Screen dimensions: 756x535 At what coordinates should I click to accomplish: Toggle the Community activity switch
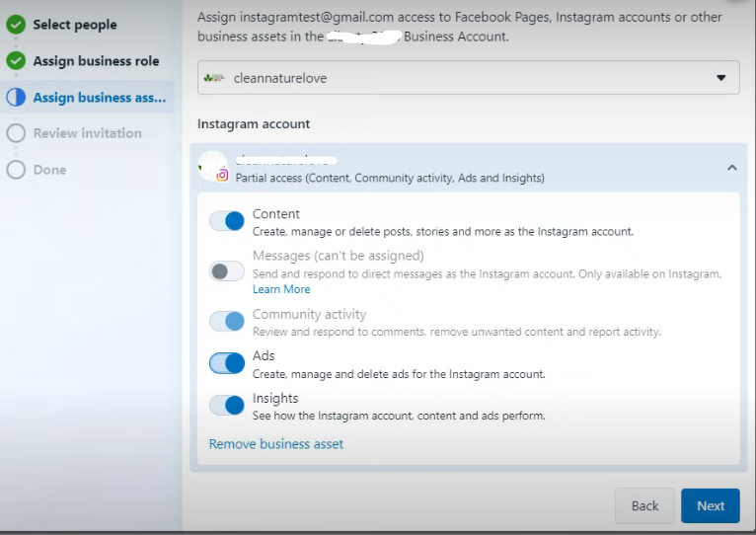[227, 321]
